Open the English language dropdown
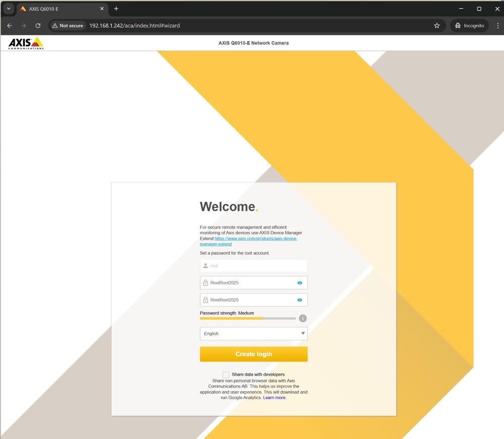The height and width of the screenshot is (439, 504). click(254, 334)
